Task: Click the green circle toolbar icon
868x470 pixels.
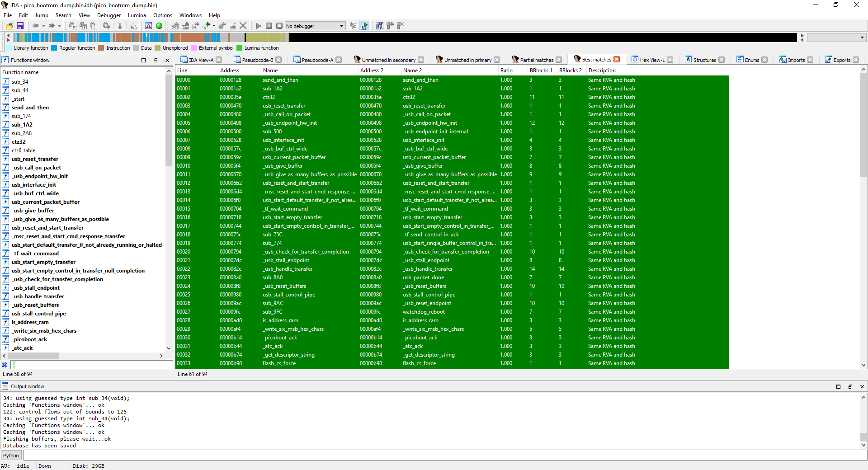Action: [159, 26]
